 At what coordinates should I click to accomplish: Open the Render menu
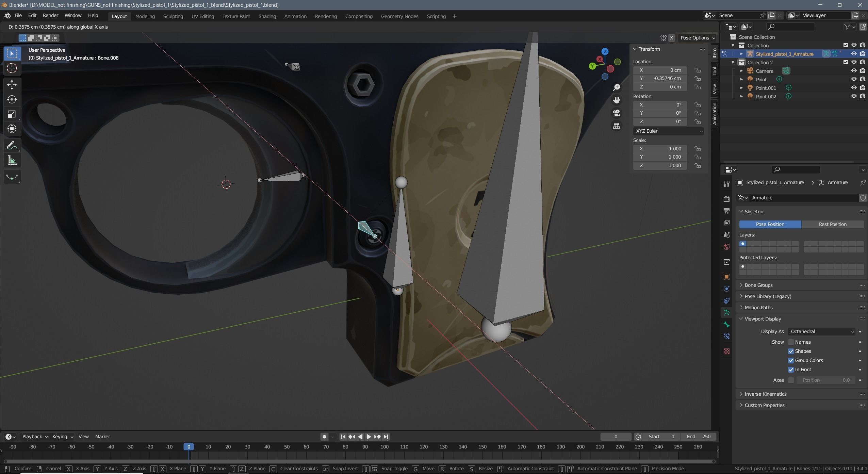point(50,16)
